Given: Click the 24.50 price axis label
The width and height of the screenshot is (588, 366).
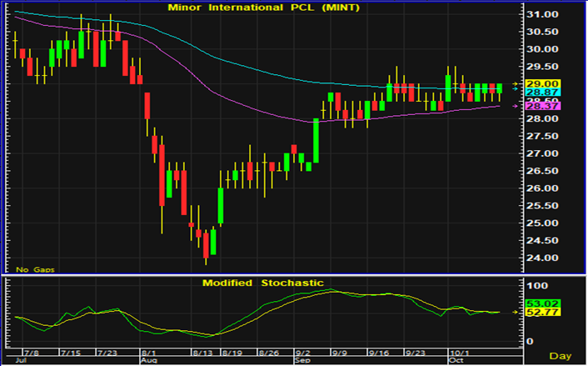Looking at the screenshot, I should point(542,241).
